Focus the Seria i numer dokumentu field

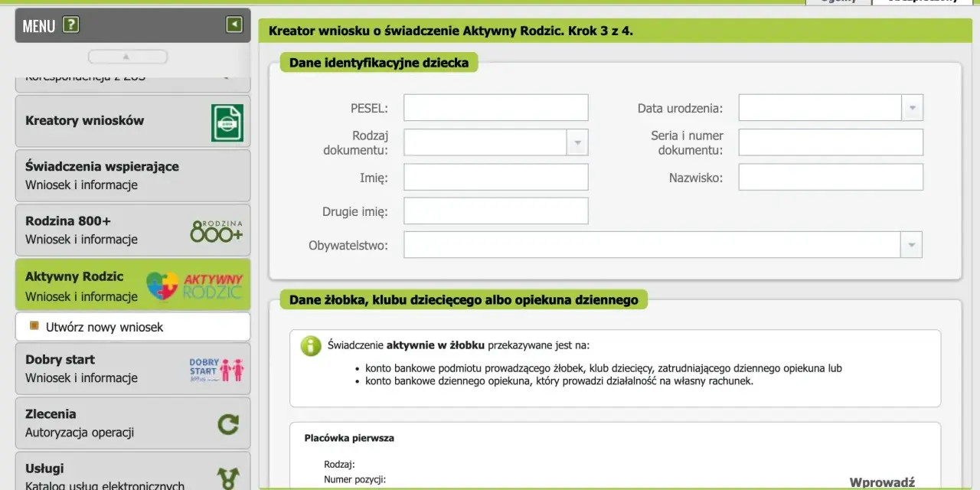(831, 142)
